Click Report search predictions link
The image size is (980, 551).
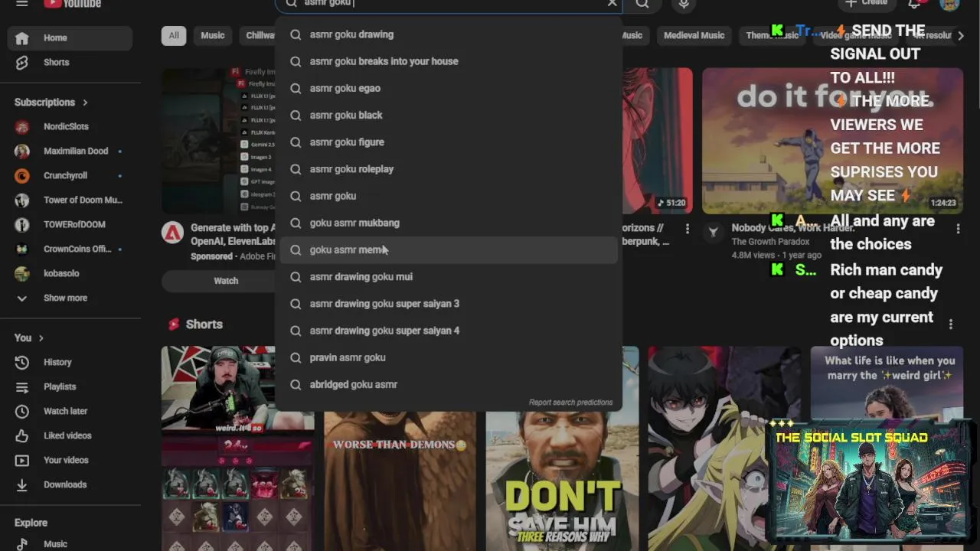(570, 403)
